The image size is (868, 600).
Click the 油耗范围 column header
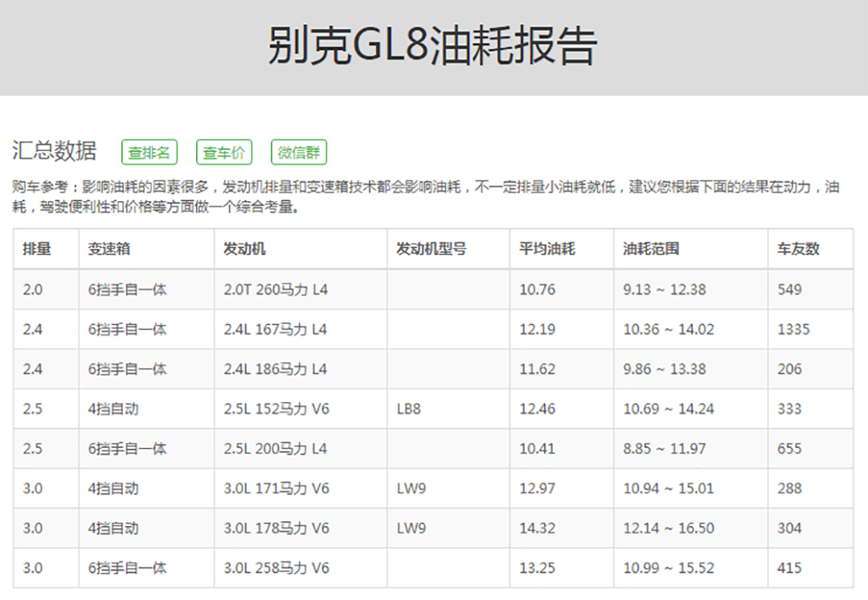651,249
